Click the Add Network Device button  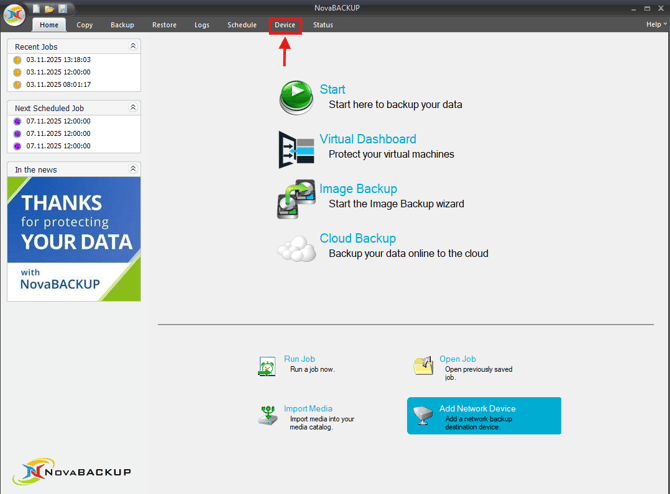point(484,415)
